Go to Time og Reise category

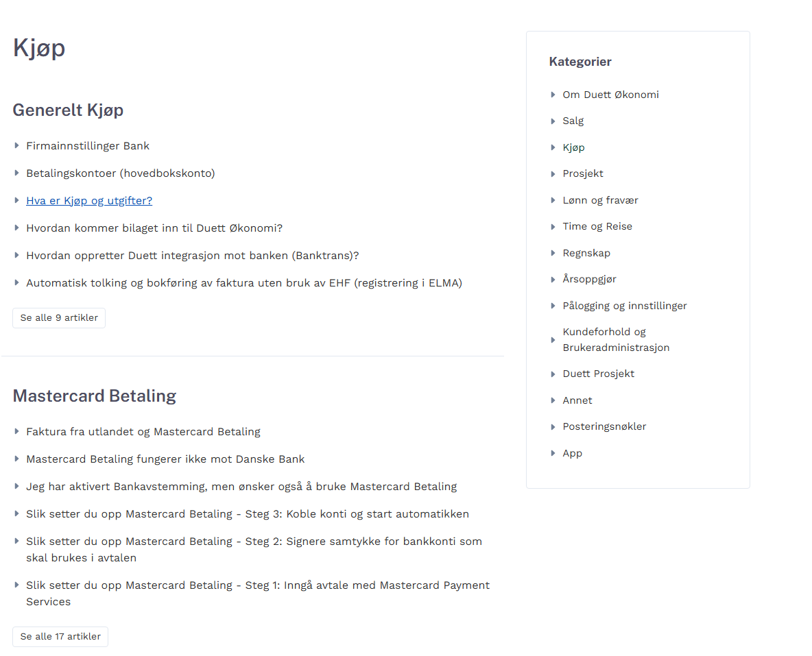tap(597, 226)
